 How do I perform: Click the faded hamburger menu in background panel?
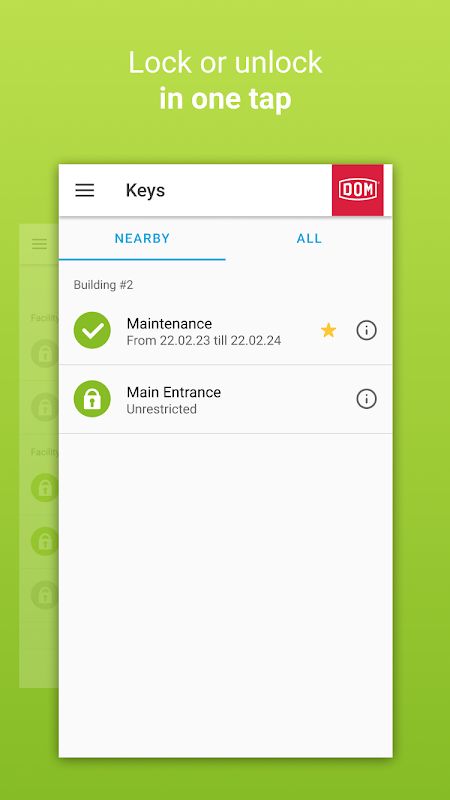[39, 244]
